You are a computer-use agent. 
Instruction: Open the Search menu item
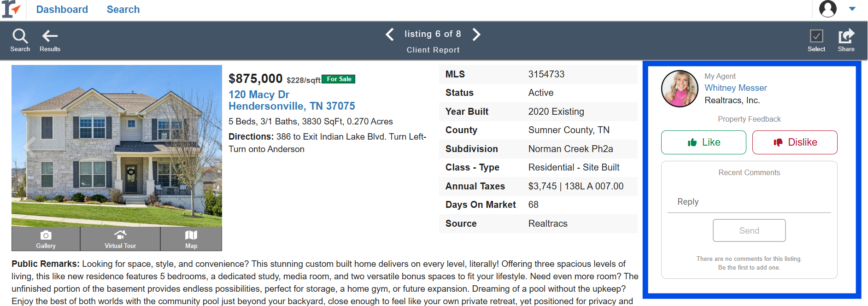point(123,9)
